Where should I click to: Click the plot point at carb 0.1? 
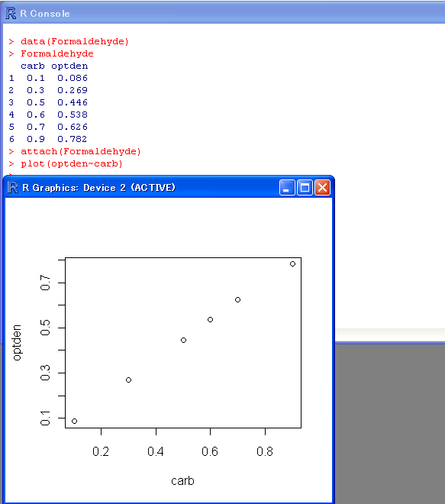coord(74,421)
